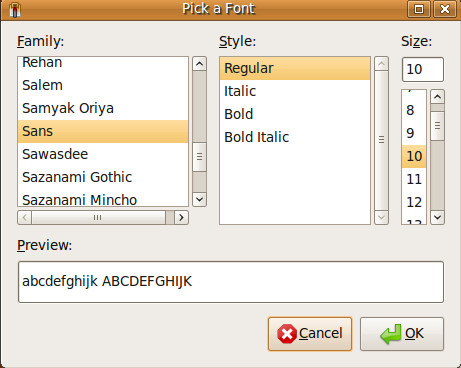Image resolution: width=461 pixels, height=368 pixels.
Task: Click the Family list horizontal scroll-left arrow
Action: [x=25, y=218]
